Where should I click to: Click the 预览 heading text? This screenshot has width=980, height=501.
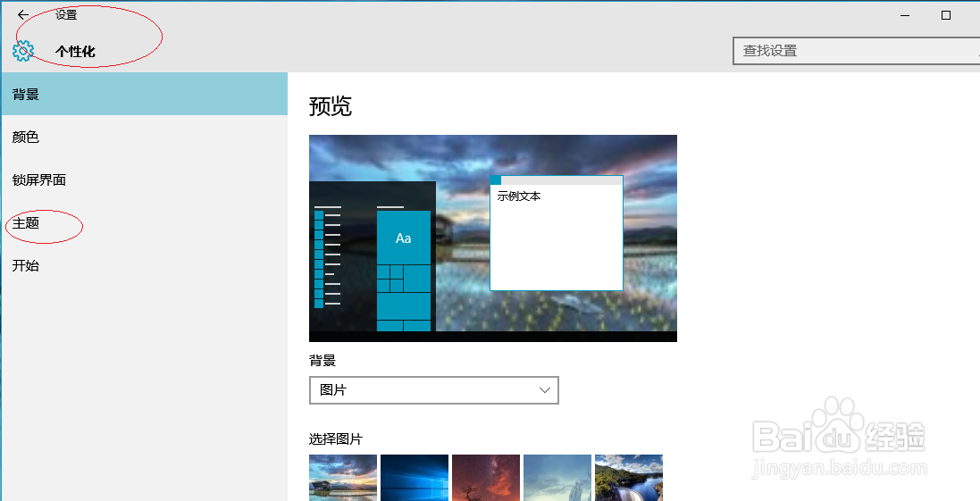pyautogui.click(x=330, y=107)
